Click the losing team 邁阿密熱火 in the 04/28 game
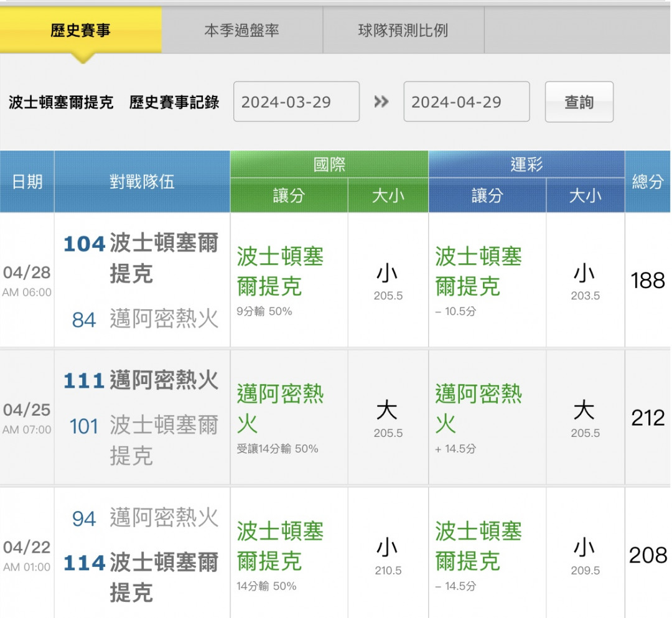This screenshot has height=618, width=672. click(164, 319)
